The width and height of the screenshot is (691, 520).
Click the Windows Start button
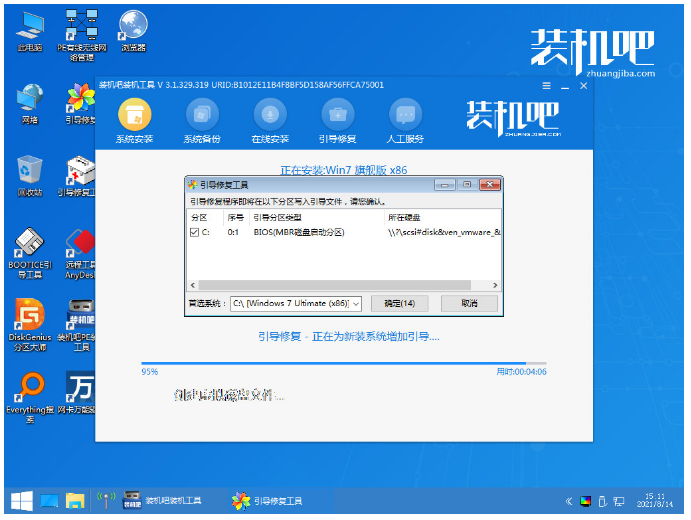[x=19, y=500]
